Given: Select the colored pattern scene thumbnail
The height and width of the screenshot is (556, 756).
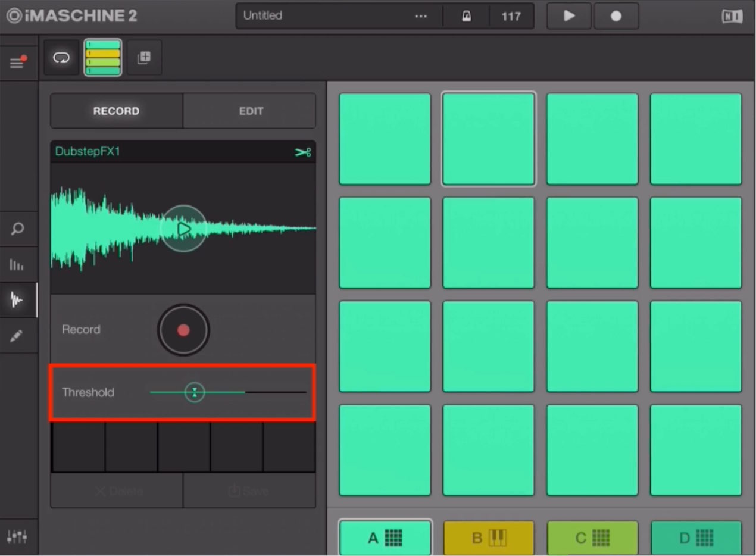Looking at the screenshot, I should 103,58.
